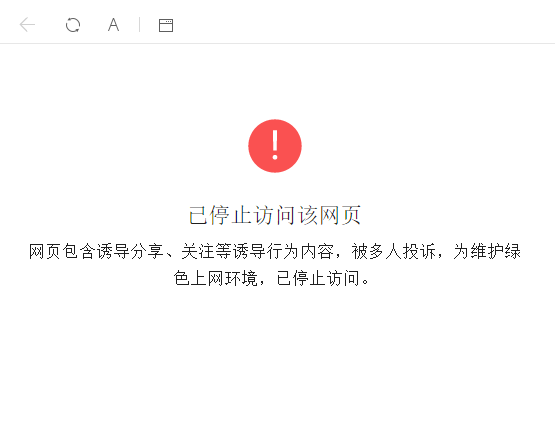
Task: Click the closing text 已停止访问。
Action: [323, 278]
